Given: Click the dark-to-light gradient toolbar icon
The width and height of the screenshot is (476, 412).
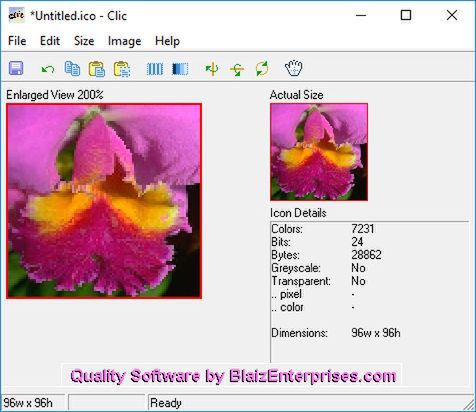Looking at the screenshot, I should 180,69.
